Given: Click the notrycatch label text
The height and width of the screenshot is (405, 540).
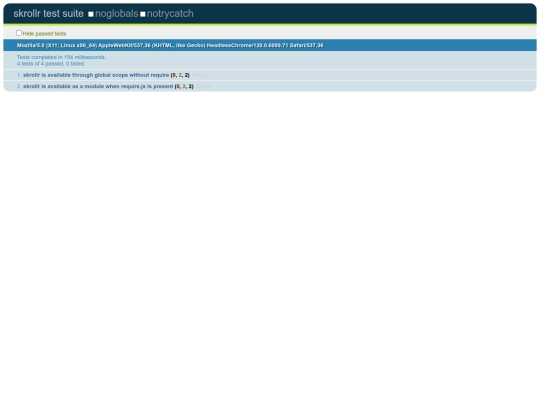Looking at the screenshot, I should point(170,13).
